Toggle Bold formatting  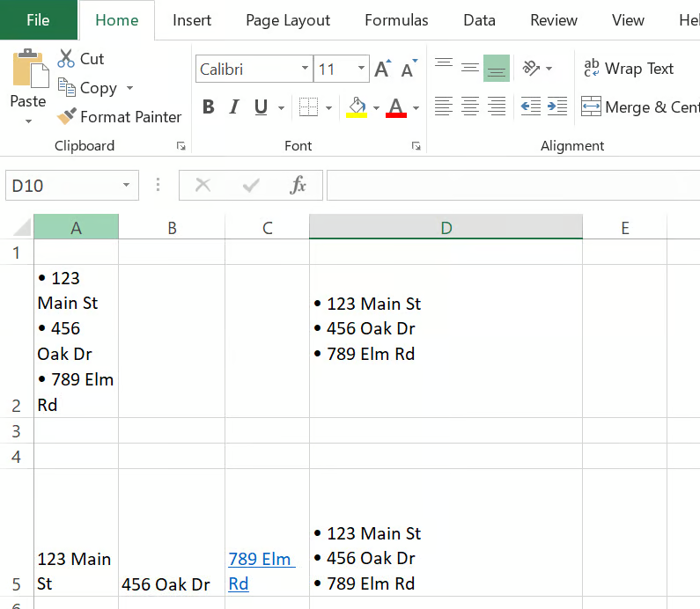pyautogui.click(x=209, y=107)
